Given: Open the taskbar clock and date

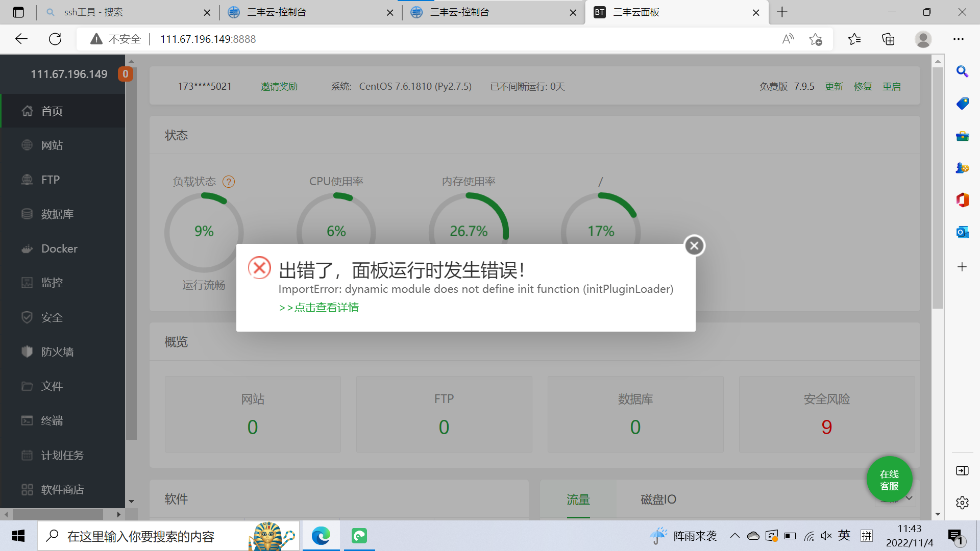Looking at the screenshot, I should (x=910, y=536).
